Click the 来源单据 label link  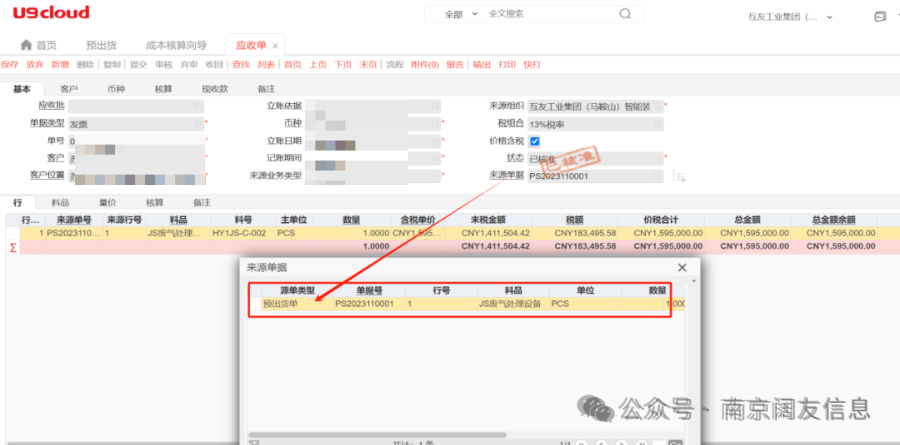(507, 175)
